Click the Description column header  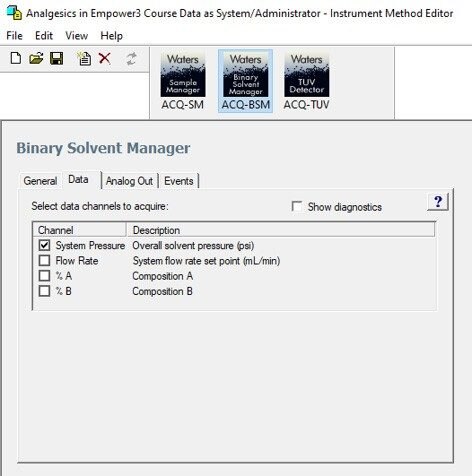coord(281,230)
